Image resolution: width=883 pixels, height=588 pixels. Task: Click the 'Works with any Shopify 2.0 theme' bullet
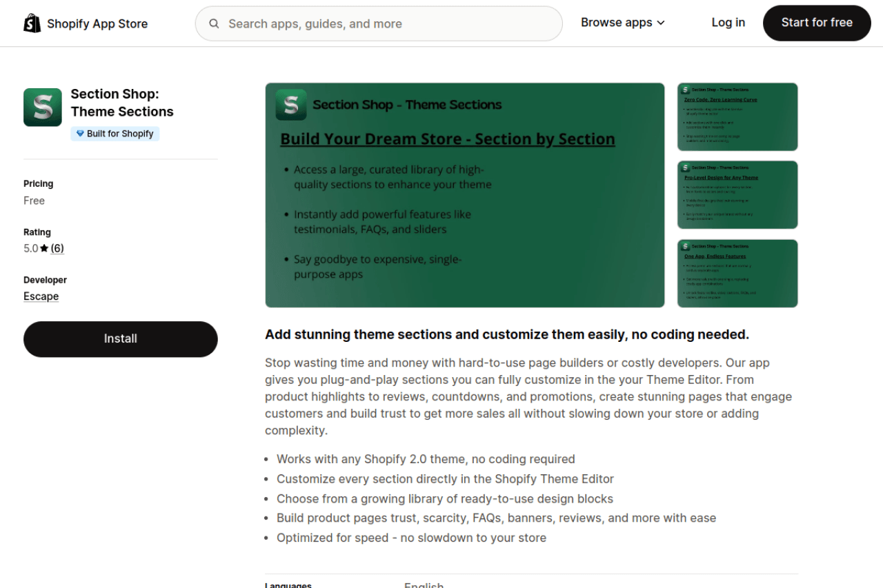tap(426, 459)
